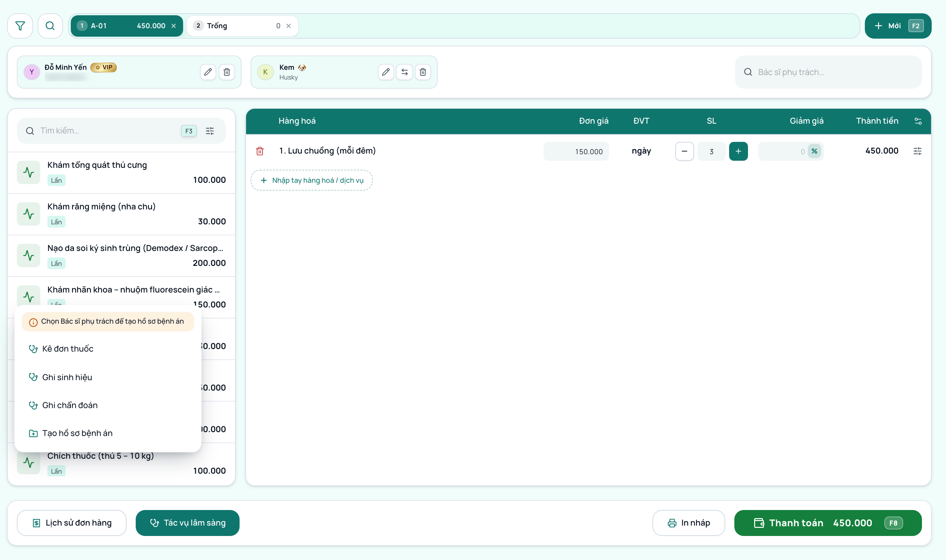Click the VIP badge on customer card
Screen dimensions: 946x560
point(103,67)
